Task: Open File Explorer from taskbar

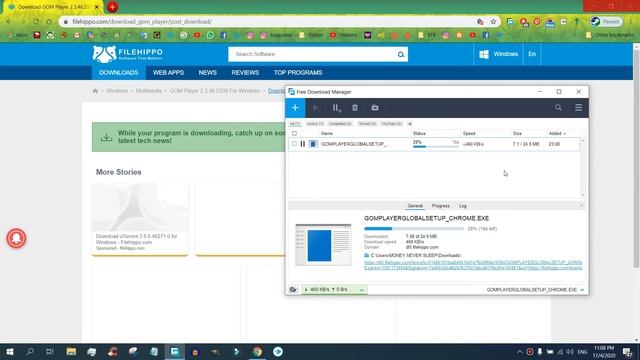Action: [x=71, y=352]
